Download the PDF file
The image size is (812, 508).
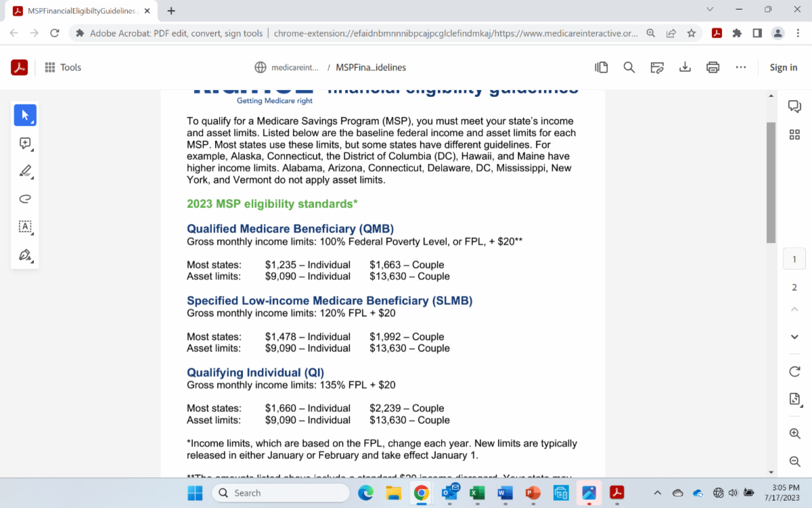point(685,67)
